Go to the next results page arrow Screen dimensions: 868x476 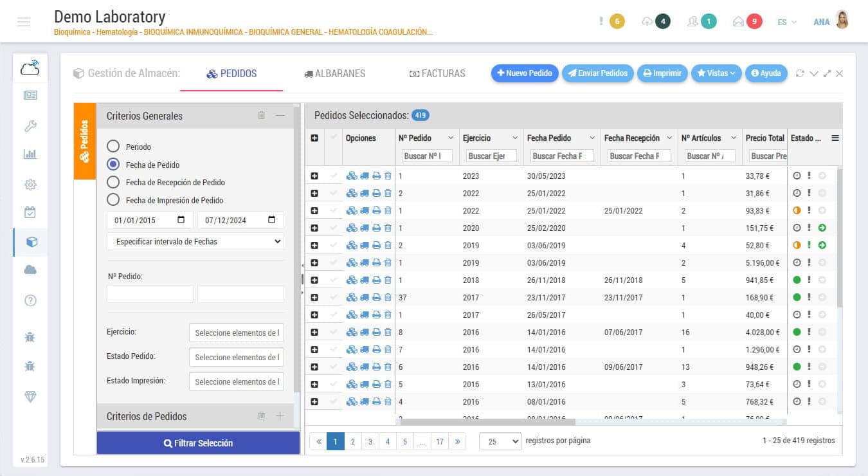tap(458, 441)
